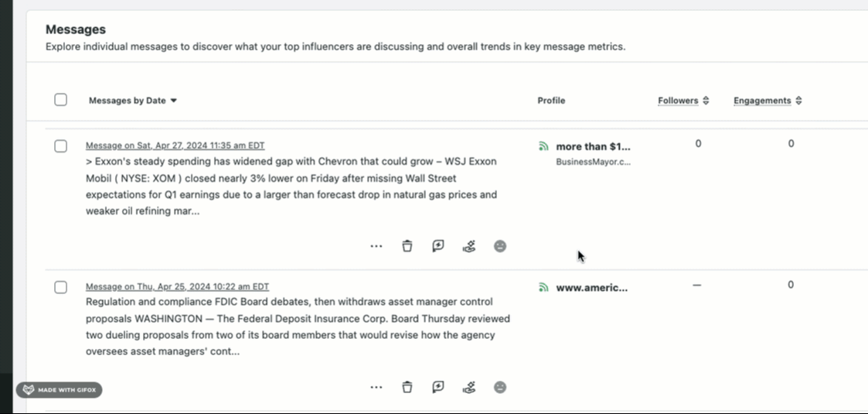Open the Messages by Date sort dropdown
Screen dimensions: 868x414
(x=133, y=101)
